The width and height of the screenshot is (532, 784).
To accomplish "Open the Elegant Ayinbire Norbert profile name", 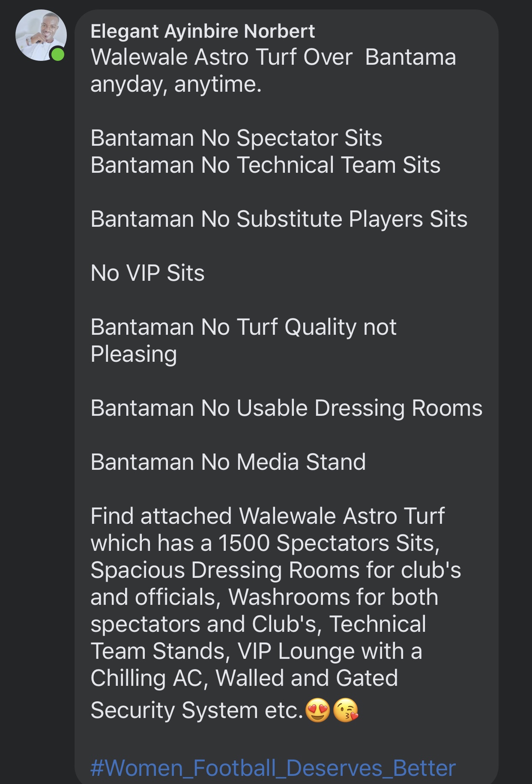I will pos(203,31).
